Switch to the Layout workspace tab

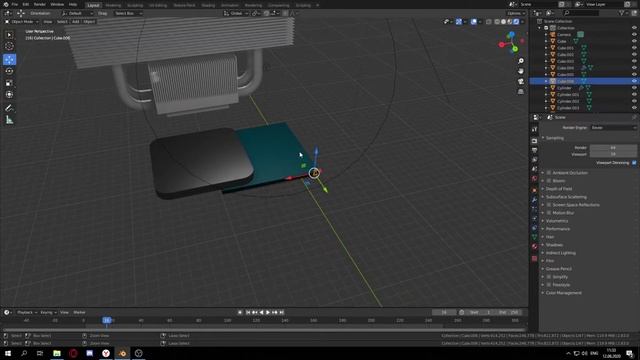93,5
